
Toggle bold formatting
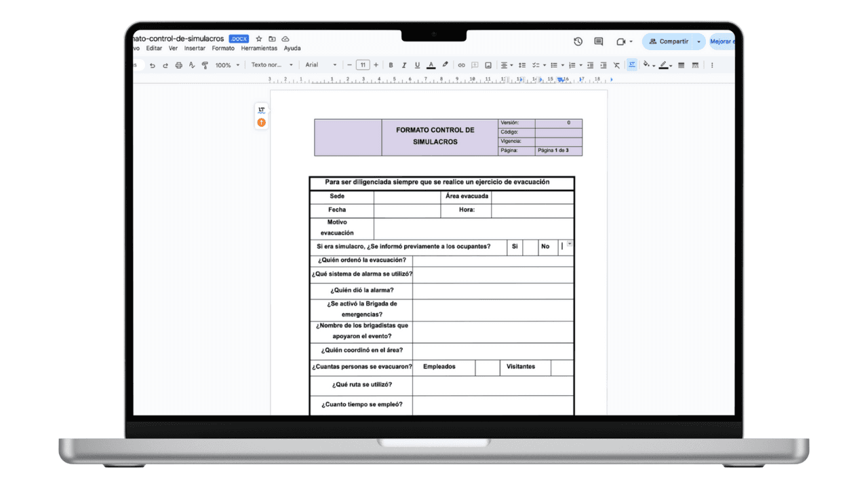391,64
